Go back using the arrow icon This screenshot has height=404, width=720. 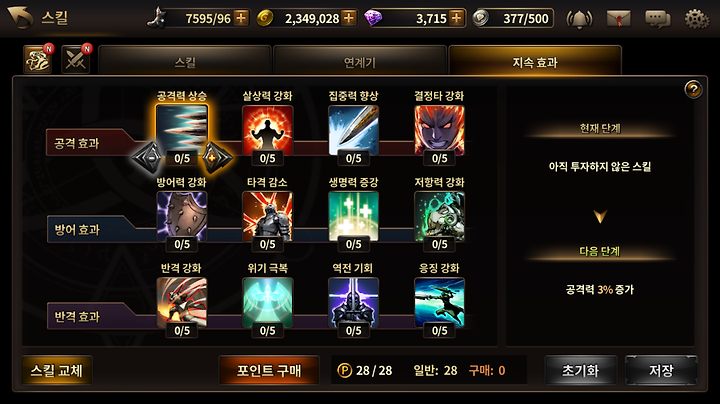20,17
